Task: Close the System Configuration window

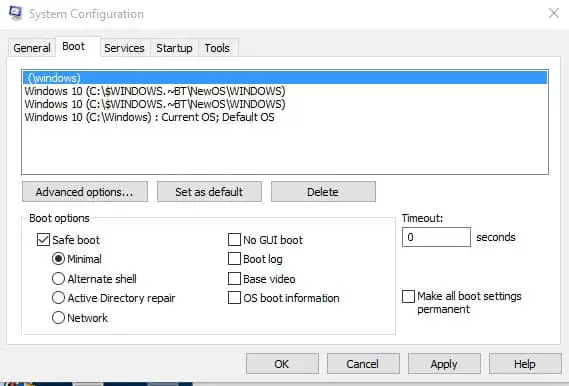Action: point(553,13)
